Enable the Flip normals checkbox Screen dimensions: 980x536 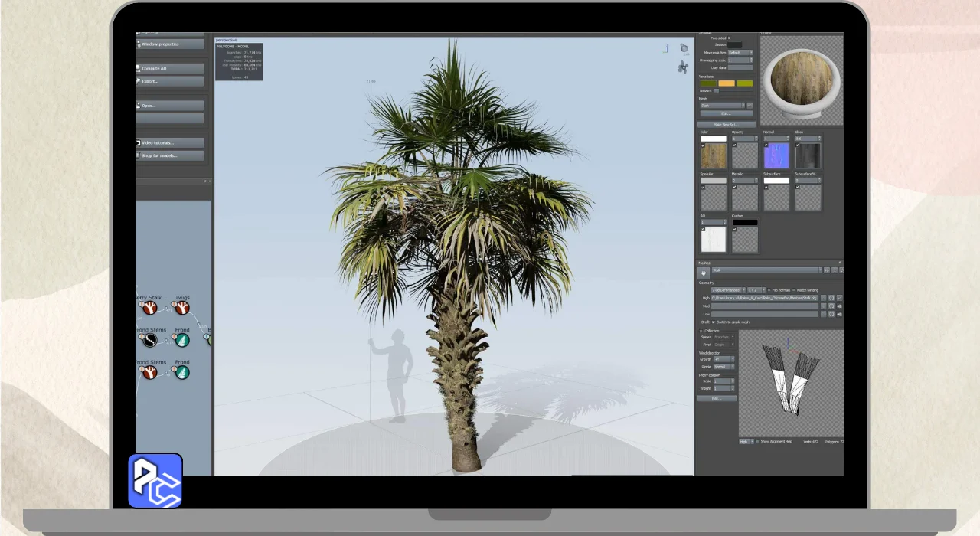pos(769,290)
